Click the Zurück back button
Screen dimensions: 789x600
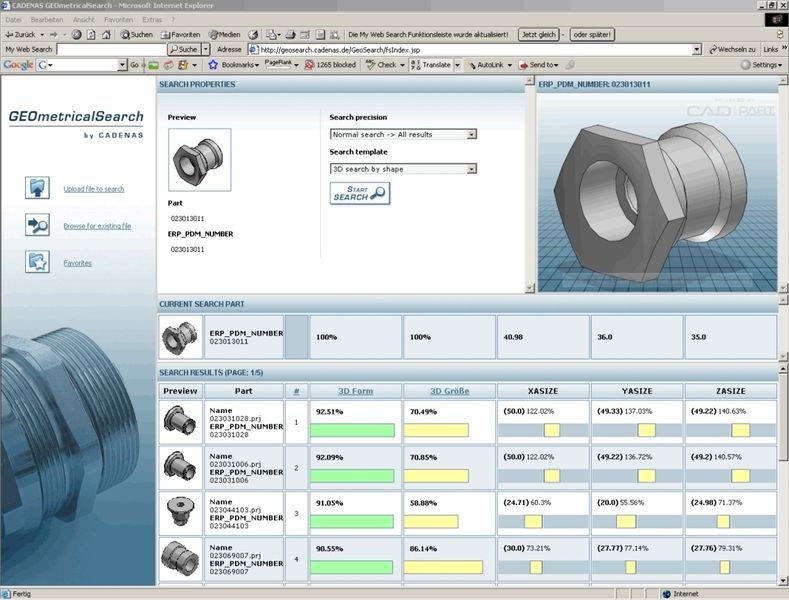(20, 35)
